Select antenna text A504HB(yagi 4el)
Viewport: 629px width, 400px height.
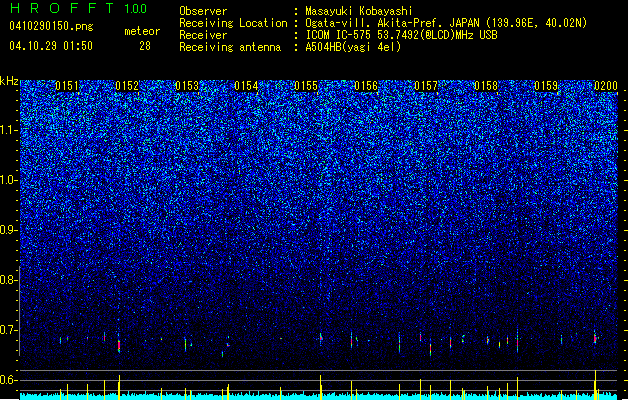[x=353, y=47]
